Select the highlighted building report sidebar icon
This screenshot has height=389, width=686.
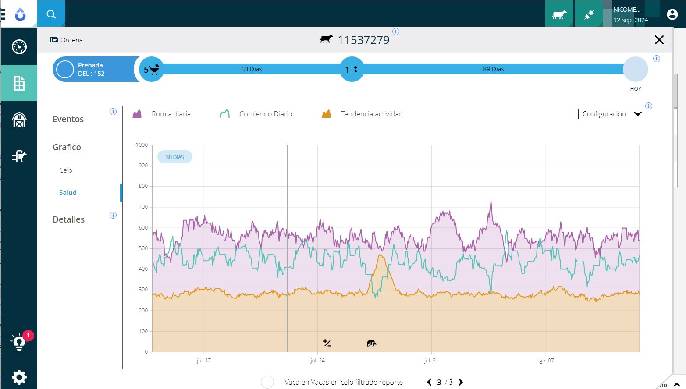tap(19, 83)
